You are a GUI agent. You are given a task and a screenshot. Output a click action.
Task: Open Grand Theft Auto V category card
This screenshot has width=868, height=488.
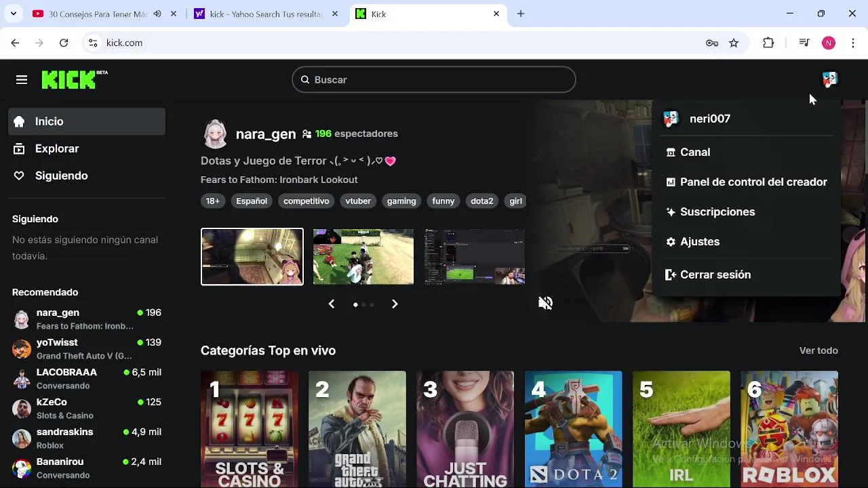[357, 429]
